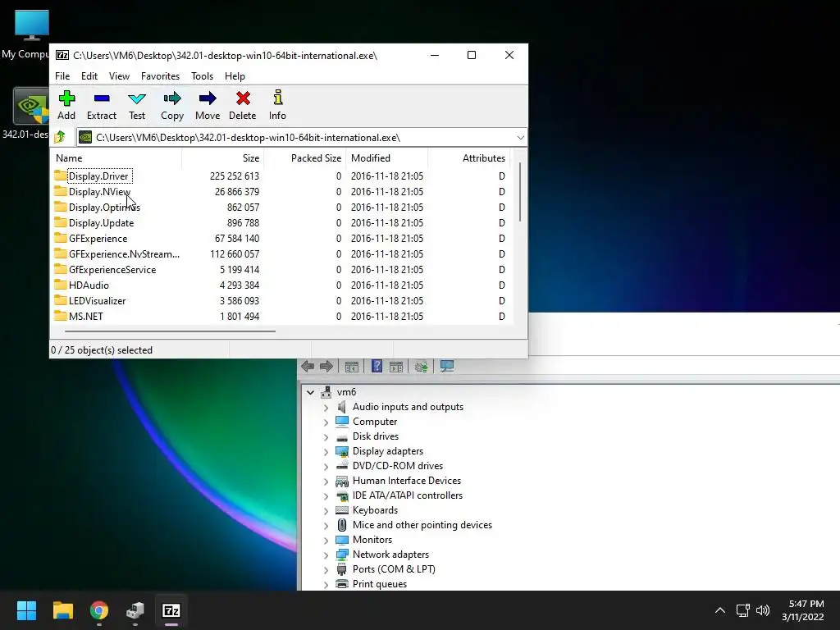The height and width of the screenshot is (630, 840).
Task: Click the HDAudio folder icon
Action: (x=61, y=285)
